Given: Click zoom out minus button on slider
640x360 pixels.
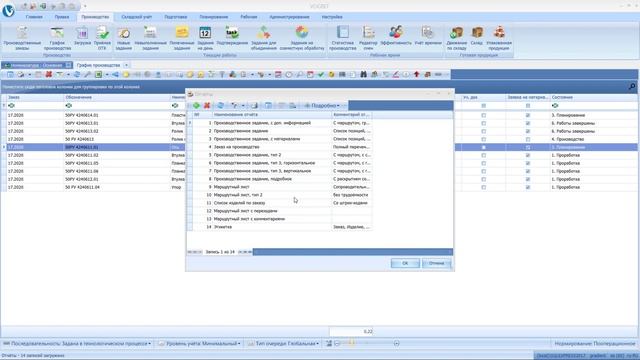Looking at the screenshot, I should (337, 344).
